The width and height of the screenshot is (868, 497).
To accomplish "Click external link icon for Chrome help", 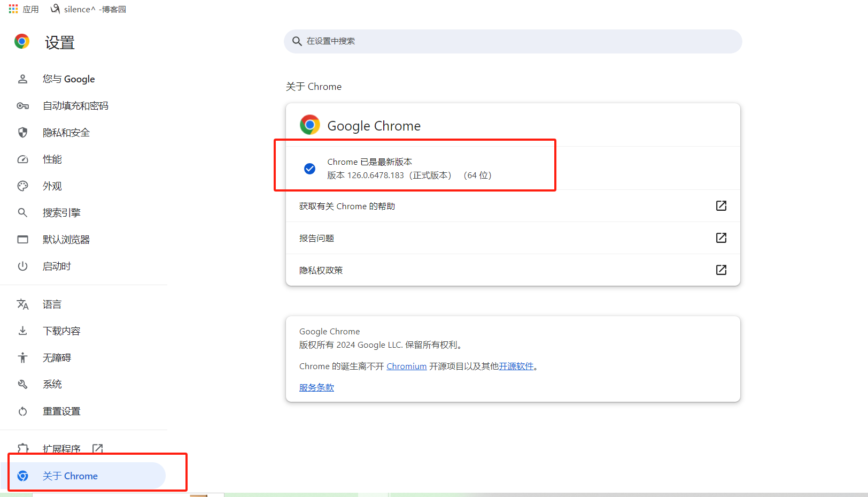I will tap(721, 205).
